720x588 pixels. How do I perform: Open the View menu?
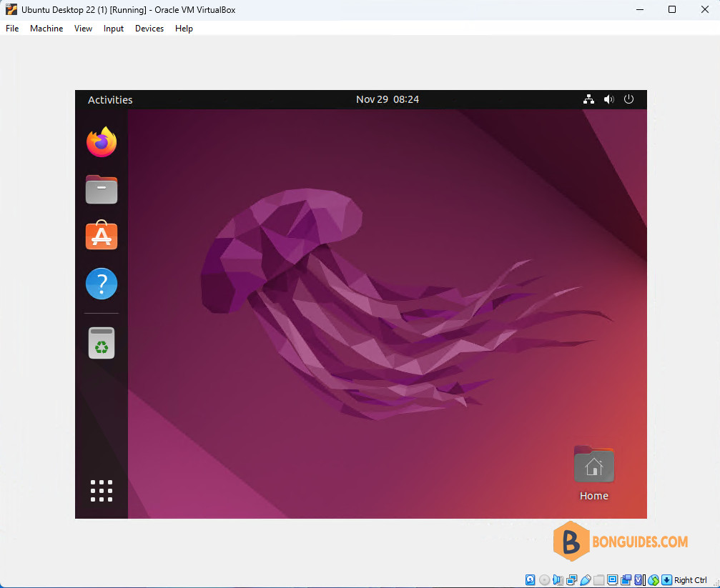coord(83,29)
